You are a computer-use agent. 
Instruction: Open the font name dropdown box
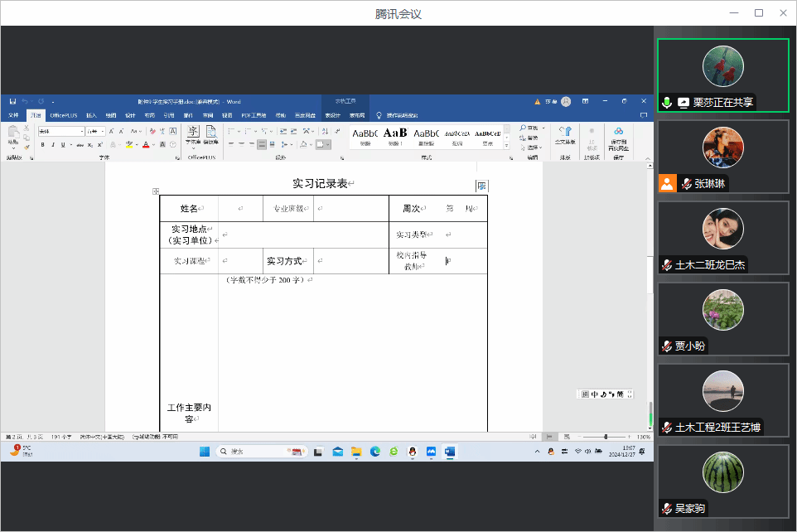[60, 131]
